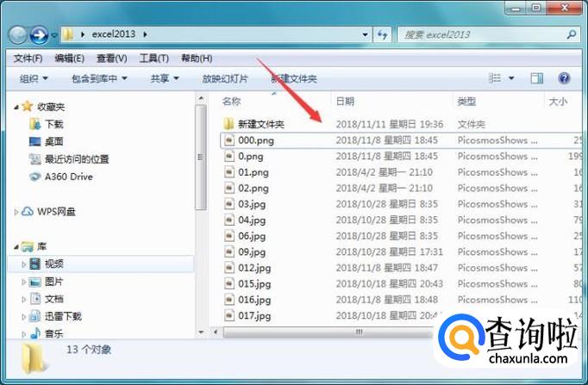
Task: Click the refresh button beside address bar
Action: click(x=384, y=35)
